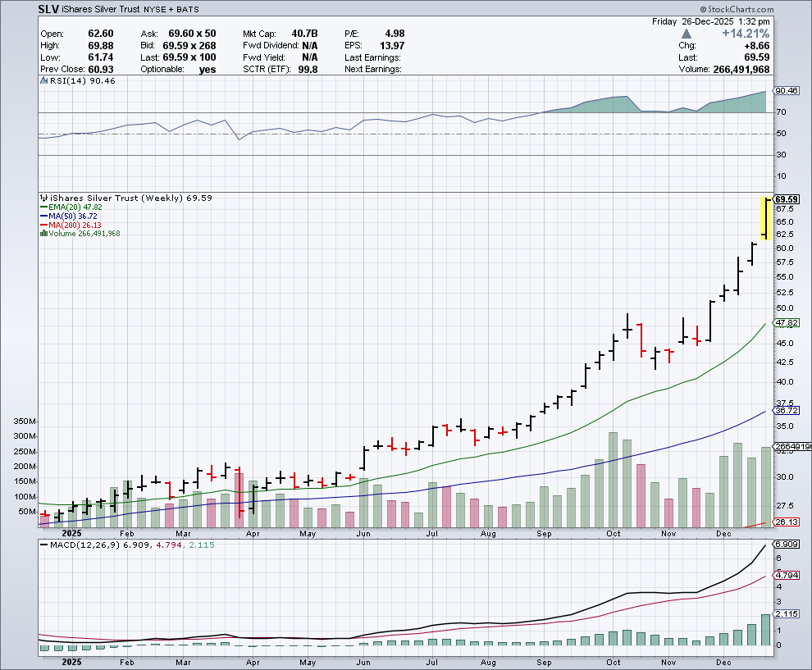Click the 90.46 RSI value tag on axis
This screenshot has height=670, width=812.
point(787,90)
